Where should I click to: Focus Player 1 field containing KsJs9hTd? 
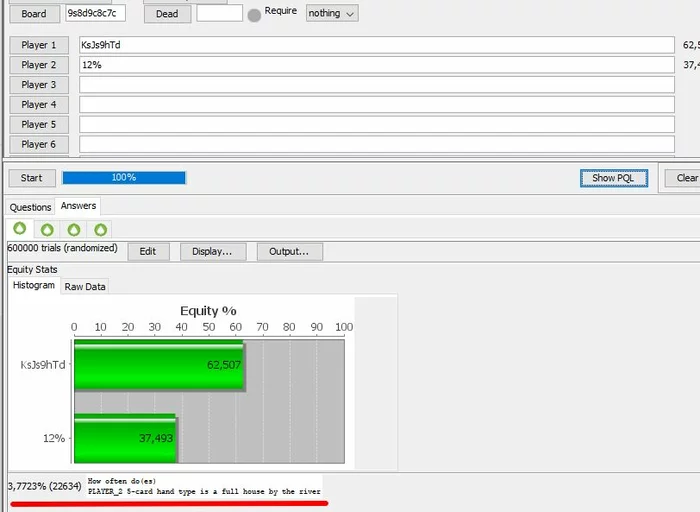377,45
